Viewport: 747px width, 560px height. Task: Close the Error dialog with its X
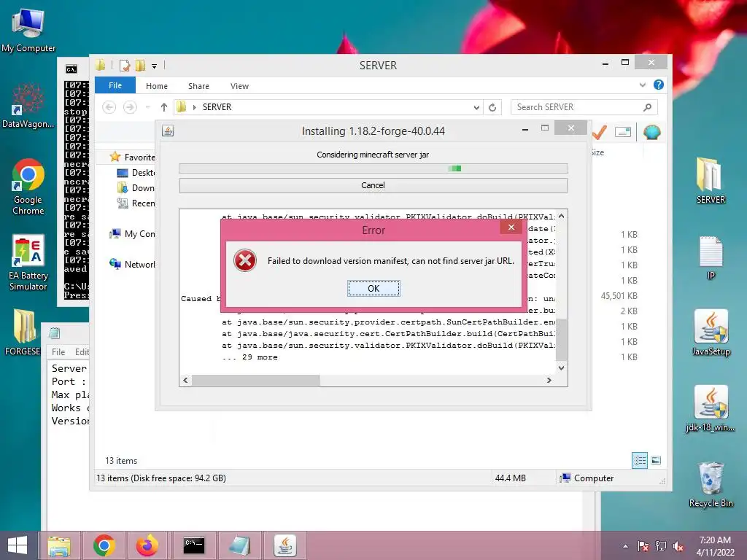(511, 227)
